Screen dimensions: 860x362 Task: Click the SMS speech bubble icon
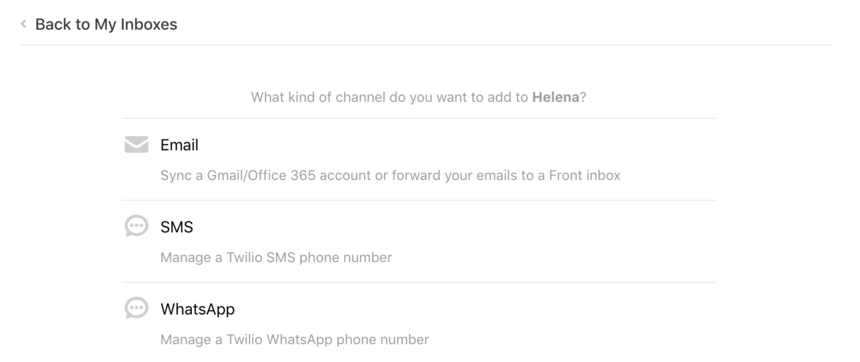click(x=136, y=226)
